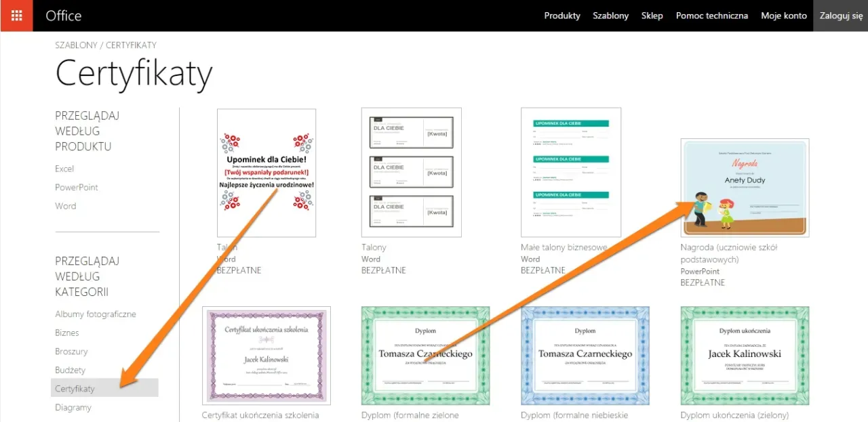Click the Dyplom (formalne niebieskie title link

click(x=574, y=415)
